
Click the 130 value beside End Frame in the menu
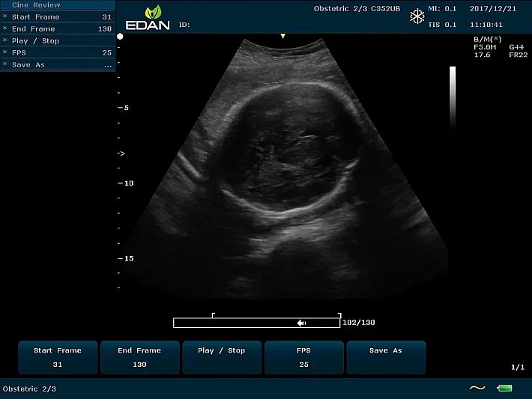click(105, 29)
